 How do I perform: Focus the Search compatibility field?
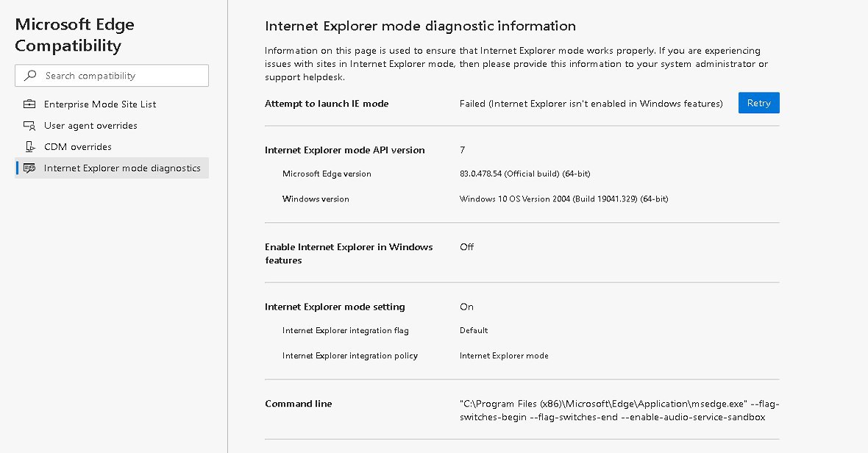(112, 75)
